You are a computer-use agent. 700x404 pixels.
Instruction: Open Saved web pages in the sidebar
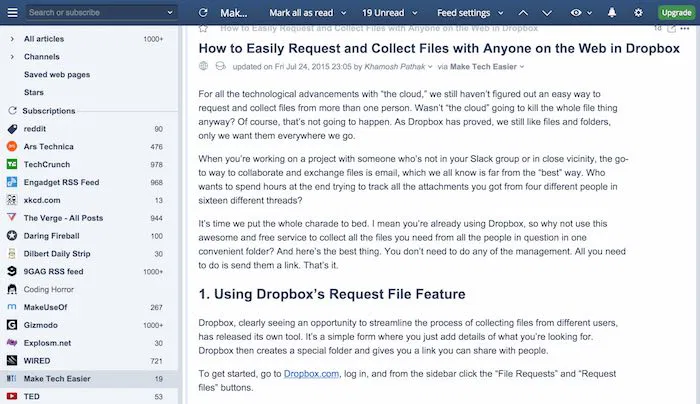coord(58,75)
